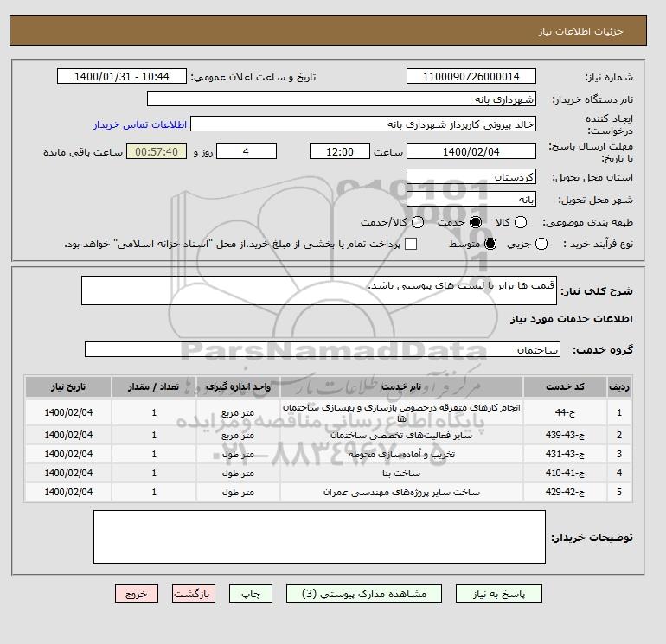Screen dimensions: 666x644
Task: Select the کالا radio button
Action: point(521,222)
